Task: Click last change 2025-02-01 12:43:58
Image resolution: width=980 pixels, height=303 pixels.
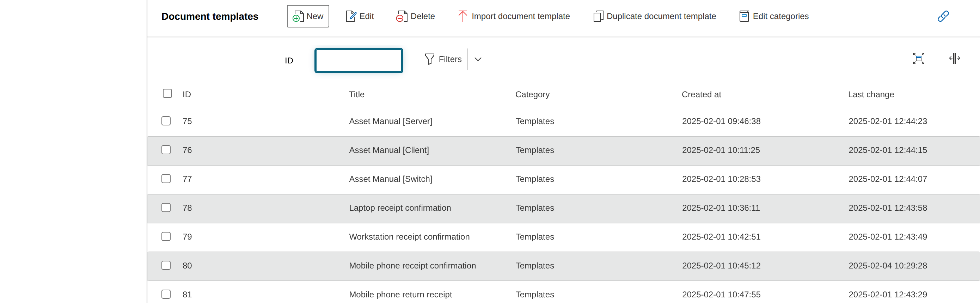Action: point(888,208)
